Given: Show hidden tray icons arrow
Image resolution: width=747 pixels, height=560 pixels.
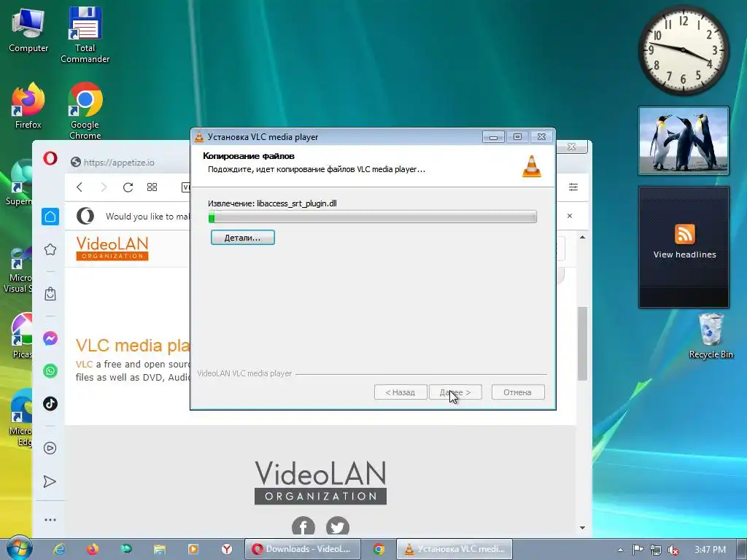Looking at the screenshot, I should [620, 550].
